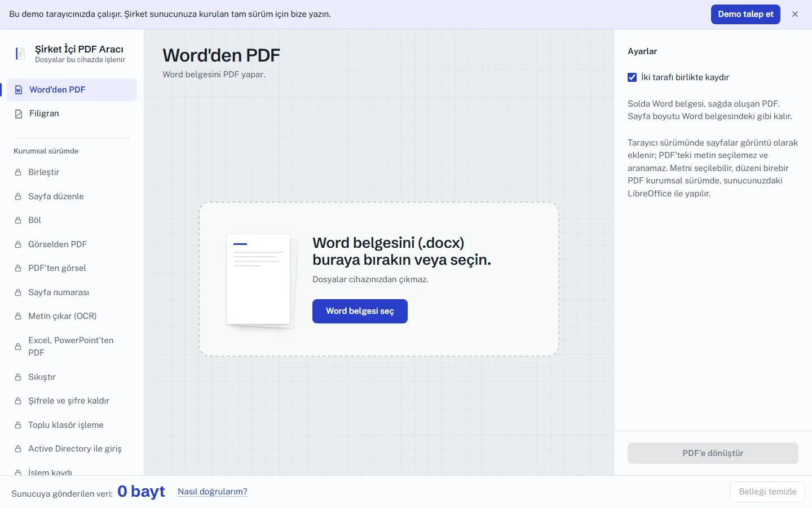Image resolution: width=812 pixels, height=508 pixels.
Task: Click the Word document icon beside Word'den PDF
Action: [19, 90]
